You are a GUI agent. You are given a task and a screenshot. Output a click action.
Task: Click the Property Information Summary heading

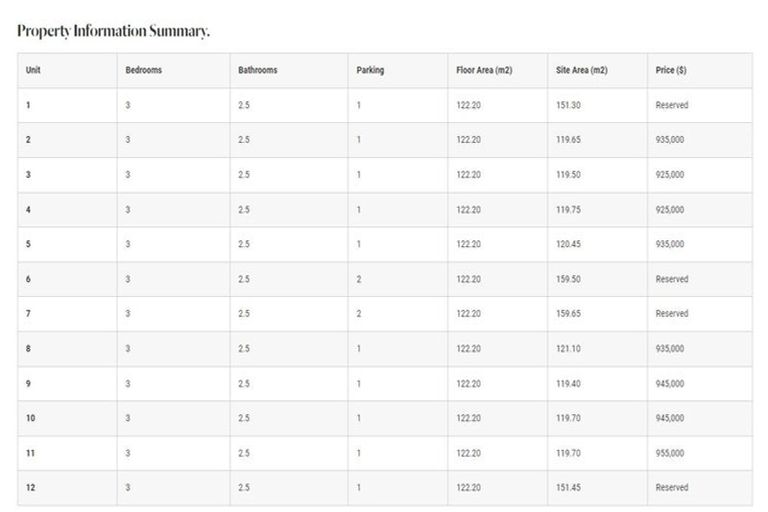113,31
